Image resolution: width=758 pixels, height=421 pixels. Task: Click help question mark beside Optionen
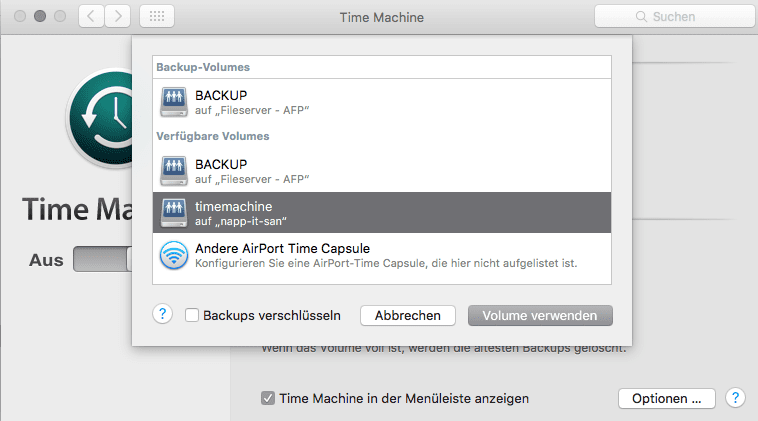(734, 398)
